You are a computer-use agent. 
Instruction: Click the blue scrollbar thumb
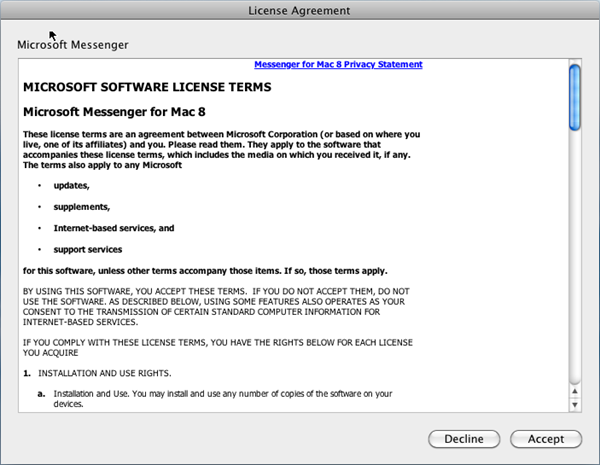point(575,97)
